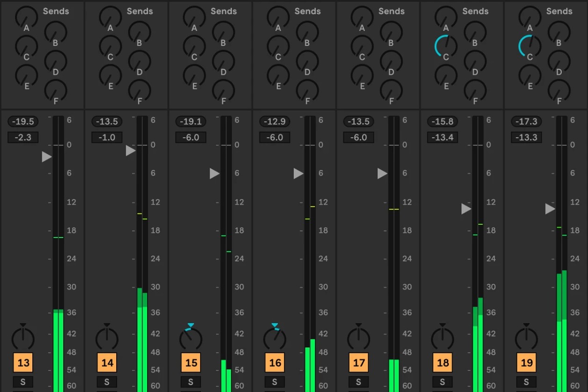Click Send B knob on track 19

pos(559,32)
